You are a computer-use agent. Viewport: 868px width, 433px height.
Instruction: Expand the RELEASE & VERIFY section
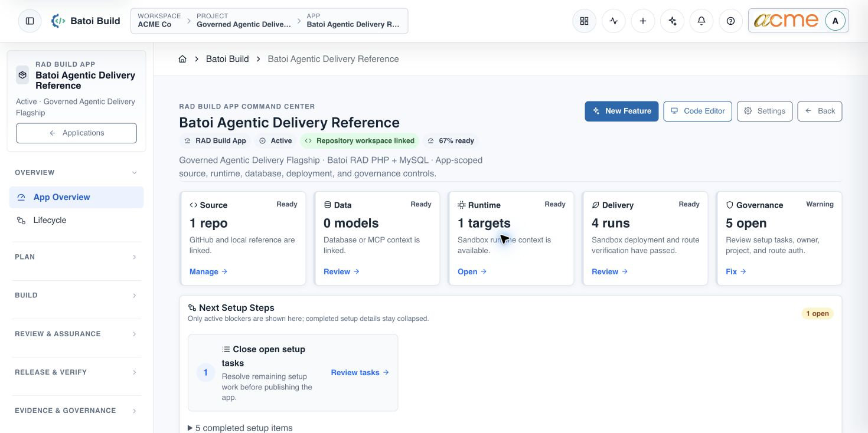(76, 372)
